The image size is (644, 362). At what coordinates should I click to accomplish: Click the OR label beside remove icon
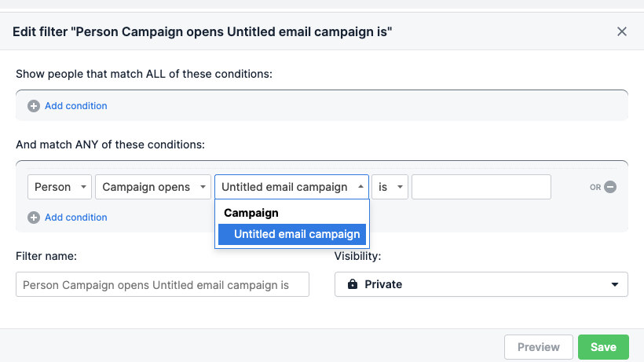(595, 187)
